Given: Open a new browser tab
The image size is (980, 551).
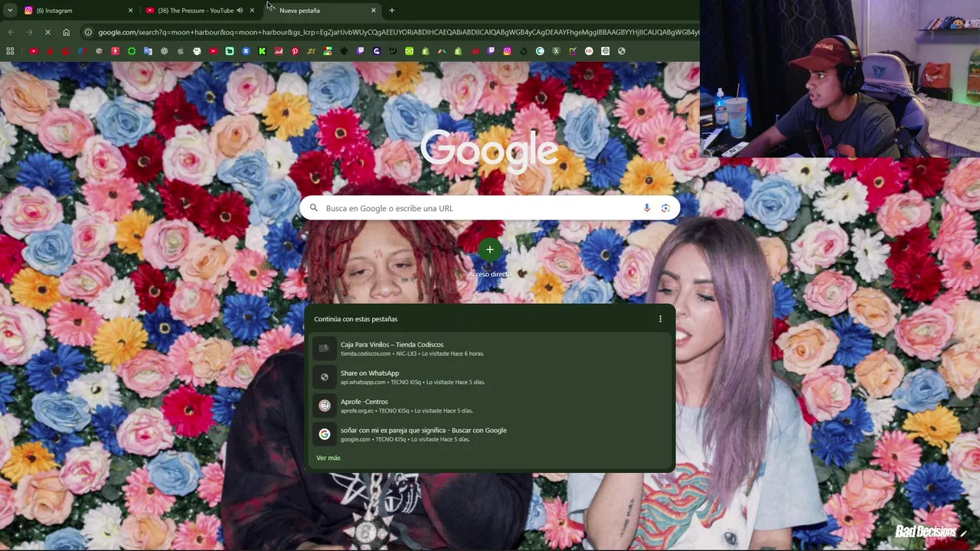Looking at the screenshot, I should [392, 11].
